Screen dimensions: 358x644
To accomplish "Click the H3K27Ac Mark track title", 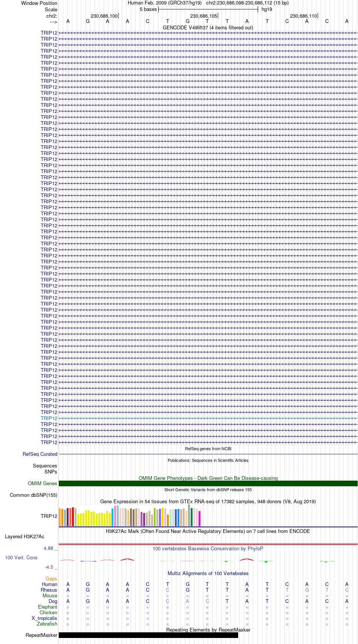I will (208, 531).
